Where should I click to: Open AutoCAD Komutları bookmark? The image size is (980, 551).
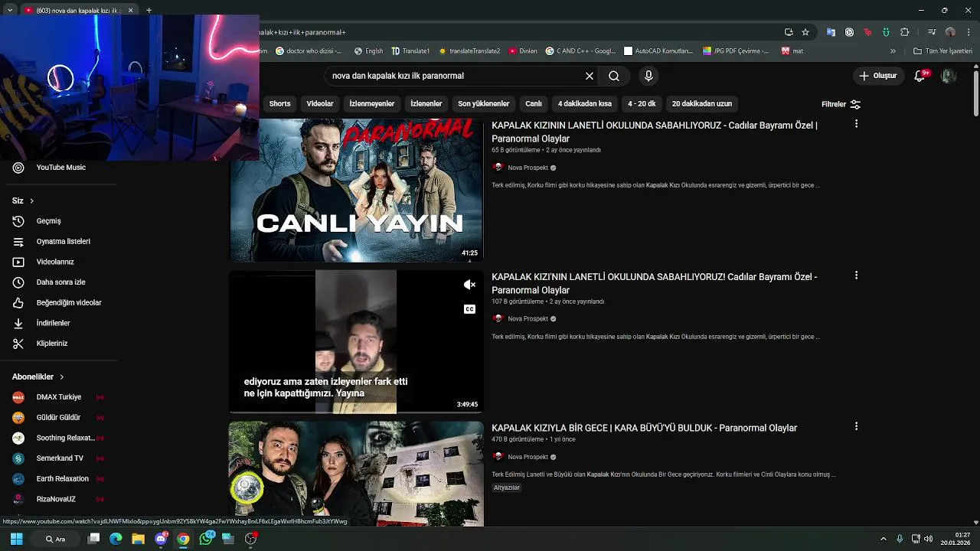[x=658, y=51]
